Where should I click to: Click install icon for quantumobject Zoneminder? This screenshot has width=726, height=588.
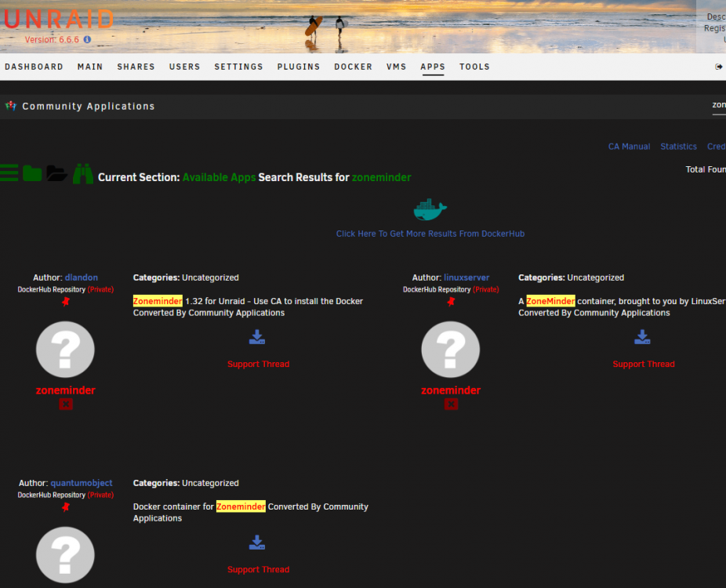coord(257,543)
